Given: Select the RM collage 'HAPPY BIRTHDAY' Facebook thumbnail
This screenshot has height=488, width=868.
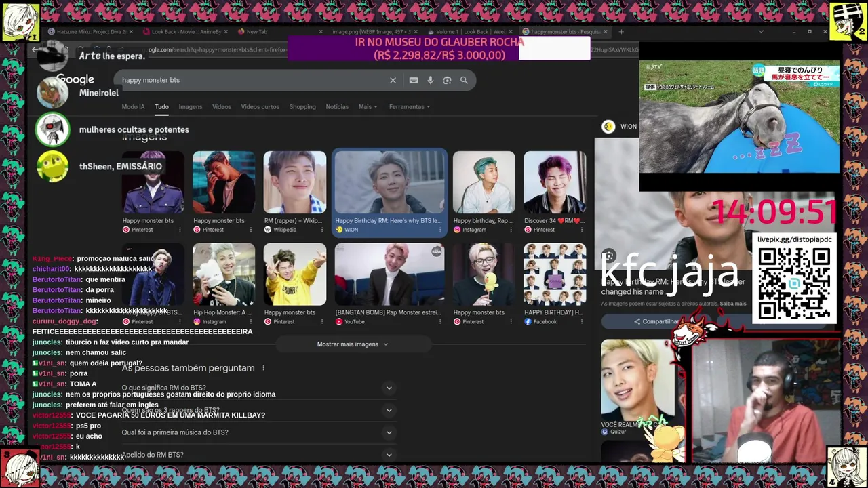Looking at the screenshot, I should [555, 274].
